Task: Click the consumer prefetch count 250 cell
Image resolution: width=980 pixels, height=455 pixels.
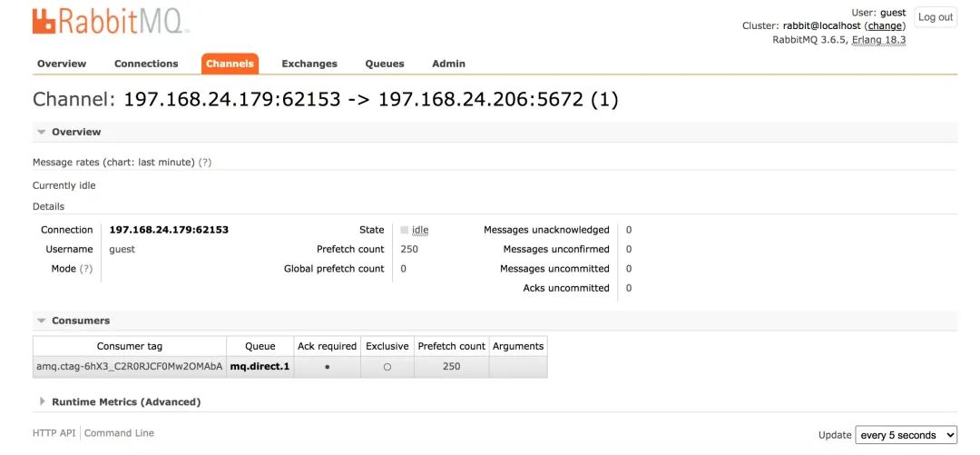Action: tap(451, 367)
